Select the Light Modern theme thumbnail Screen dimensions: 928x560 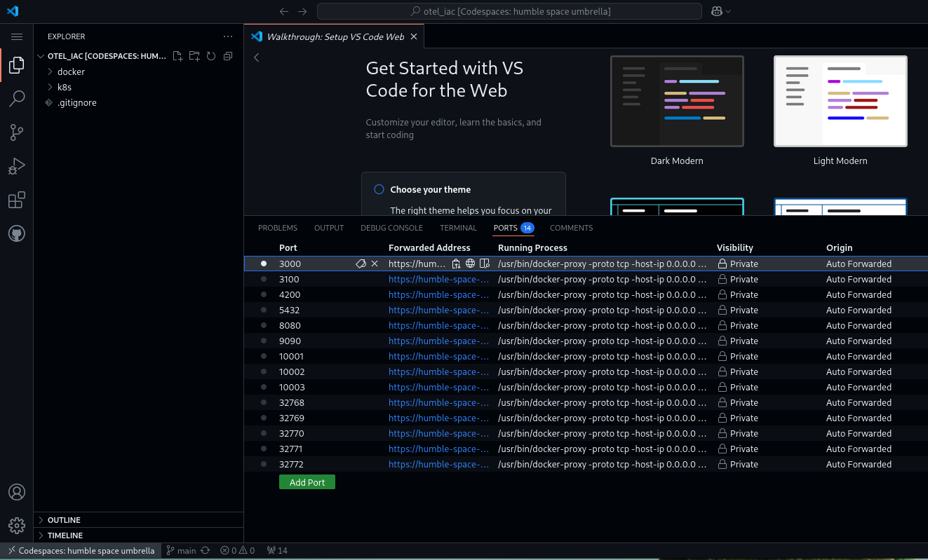pos(840,102)
